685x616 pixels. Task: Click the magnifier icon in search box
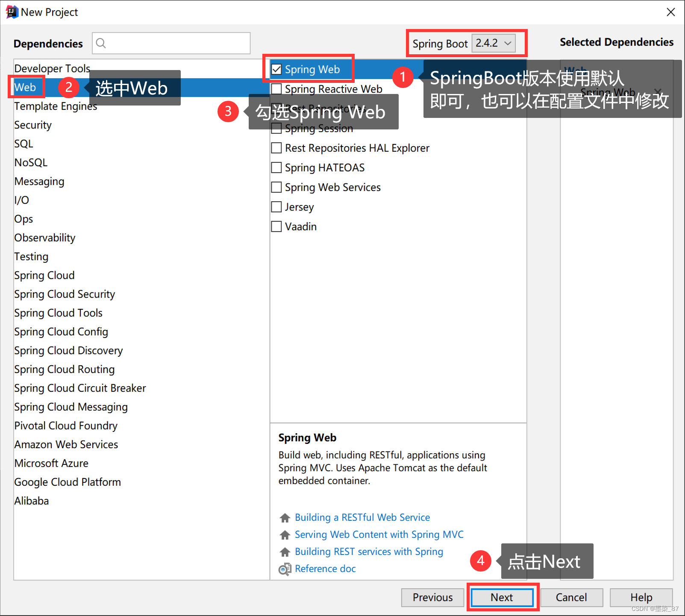pyautogui.click(x=101, y=43)
